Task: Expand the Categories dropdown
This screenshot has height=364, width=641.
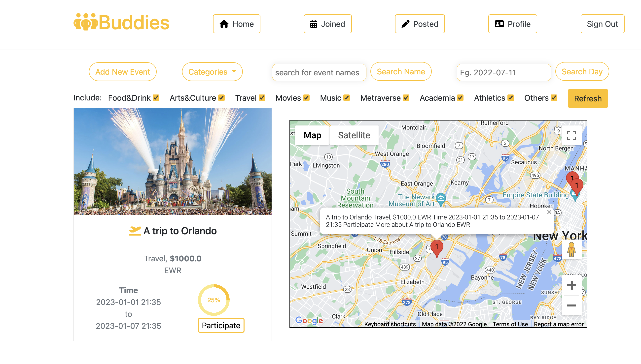Action: click(x=212, y=72)
